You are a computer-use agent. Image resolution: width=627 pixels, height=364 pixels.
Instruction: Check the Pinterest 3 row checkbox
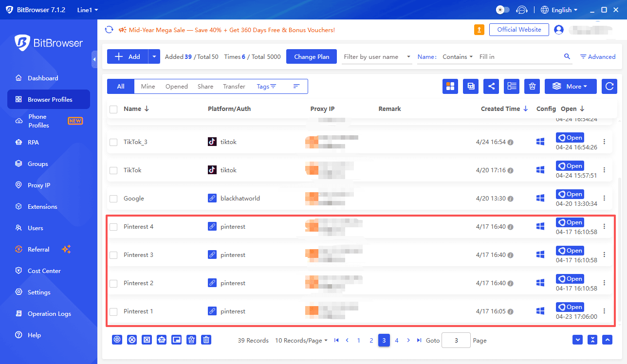click(x=113, y=255)
